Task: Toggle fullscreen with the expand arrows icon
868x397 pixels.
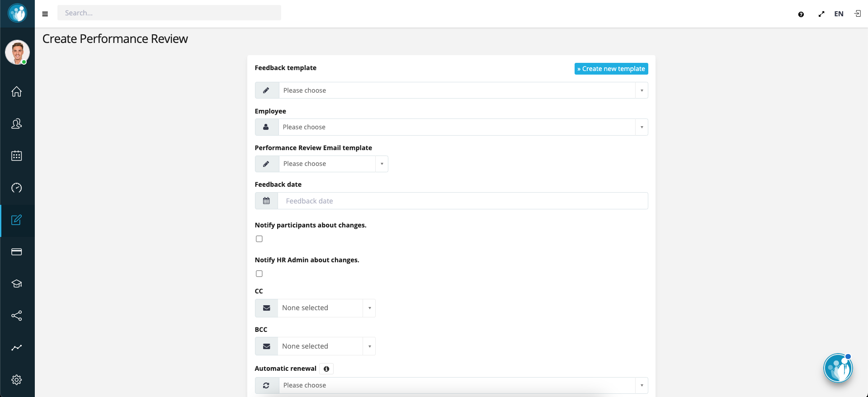Action: click(821, 14)
